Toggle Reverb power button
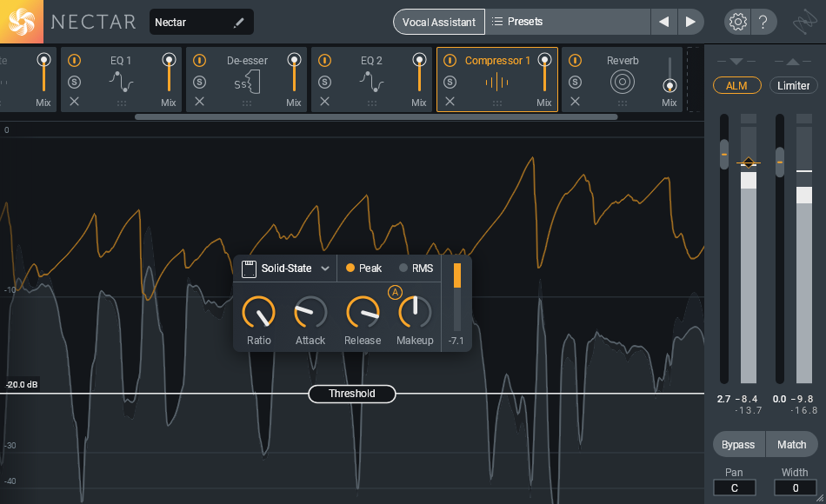Screen dimensions: 826x504 pyautogui.click(x=576, y=61)
